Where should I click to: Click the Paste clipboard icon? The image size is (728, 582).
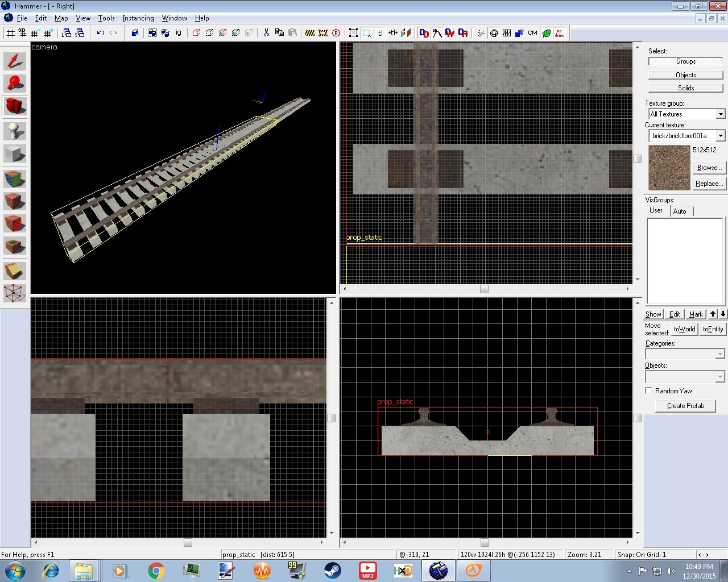292,33
